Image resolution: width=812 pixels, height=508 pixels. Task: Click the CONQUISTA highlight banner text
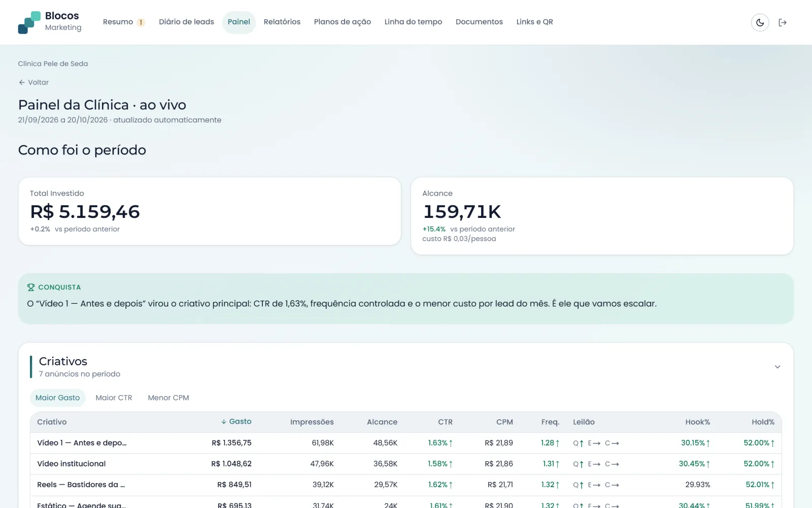coord(342,304)
